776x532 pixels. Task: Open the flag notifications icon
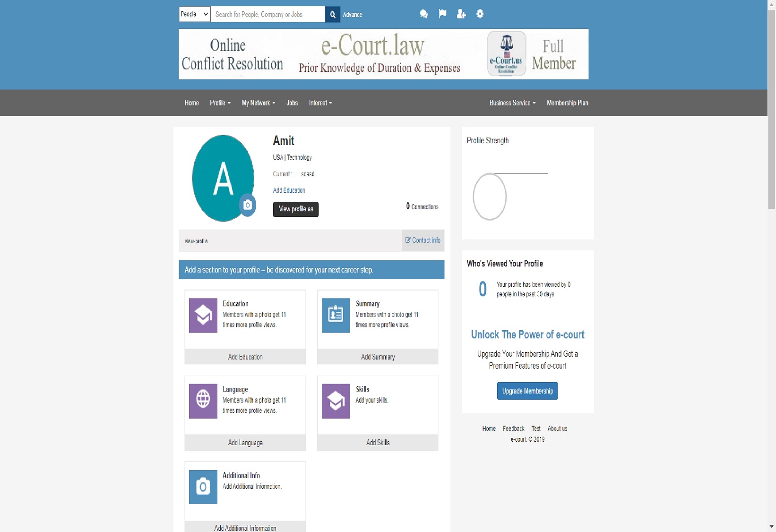coord(442,14)
